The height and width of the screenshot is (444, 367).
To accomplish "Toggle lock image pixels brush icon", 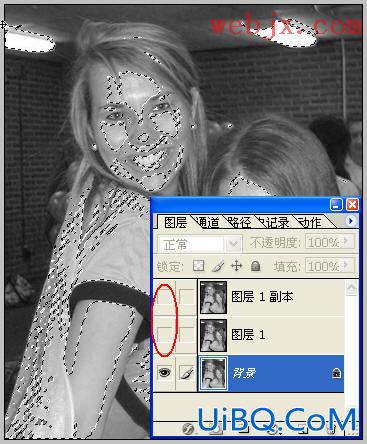I will [217, 266].
